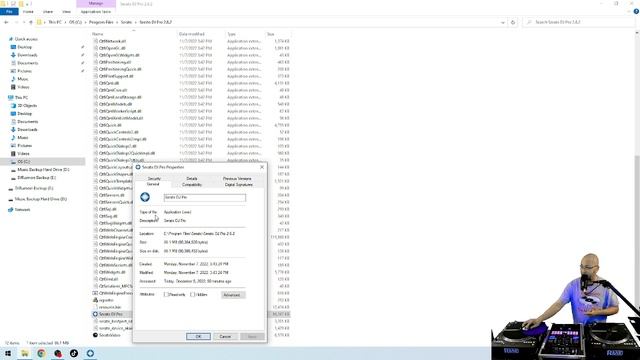640x360 pixels.
Task: Click the This PC breadcrumb in the address bar
Action: click(x=55, y=22)
